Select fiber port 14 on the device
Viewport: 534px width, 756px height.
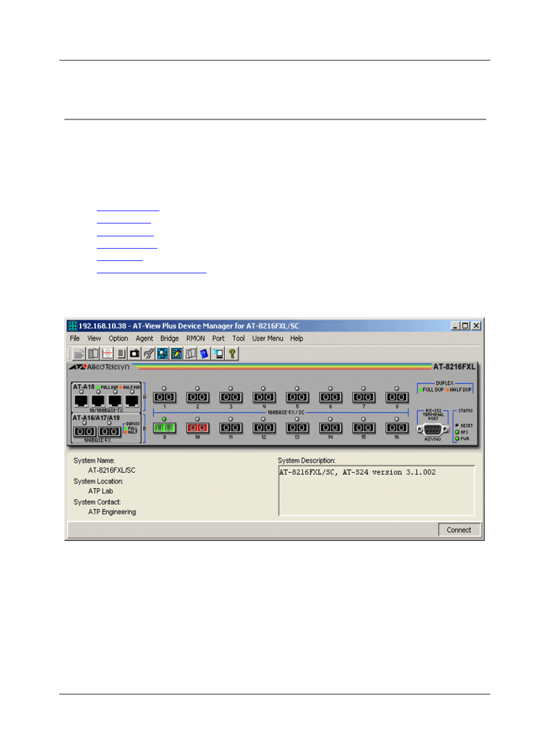click(330, 428)
